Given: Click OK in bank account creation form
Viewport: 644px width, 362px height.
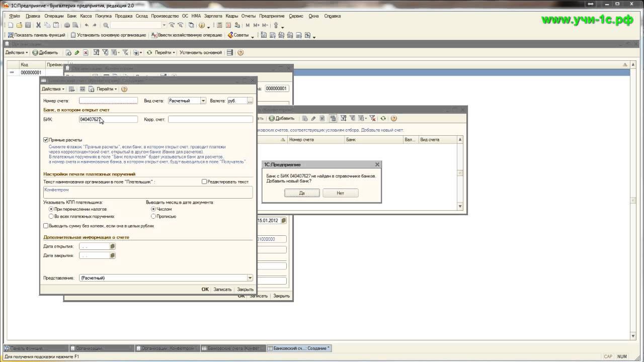Looking at the screenshot, I should [x=205, y=289].
